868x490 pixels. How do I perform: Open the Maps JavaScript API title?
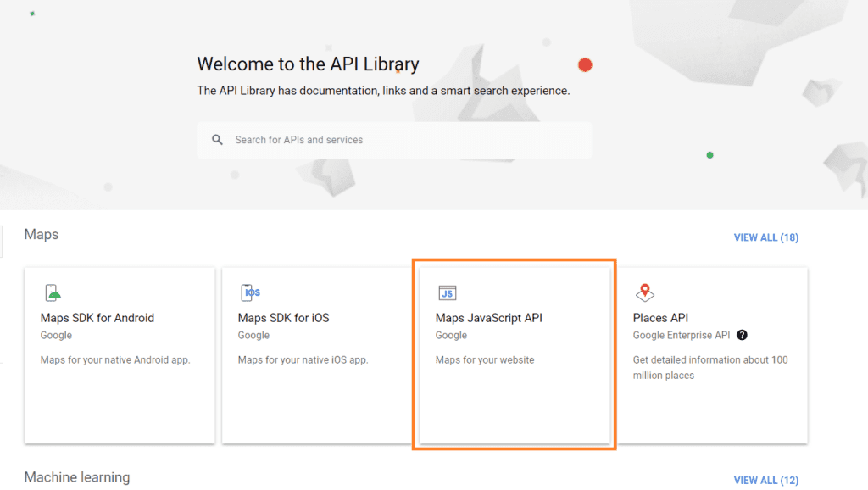489,318
